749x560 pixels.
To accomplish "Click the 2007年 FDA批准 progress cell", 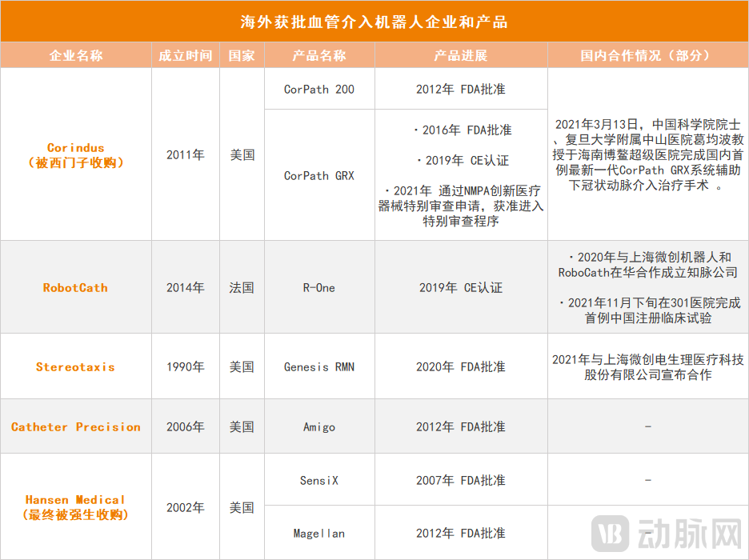I will (x=461, y=480).
